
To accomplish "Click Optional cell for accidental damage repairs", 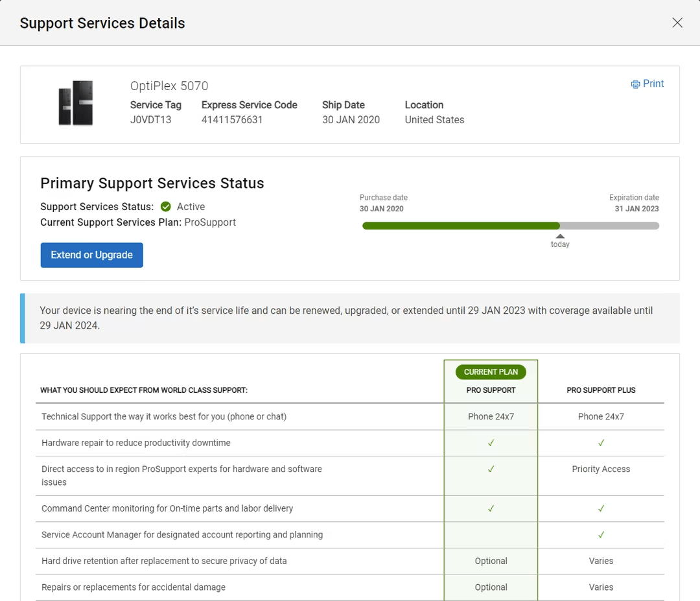I will click(x=491, y=587).
